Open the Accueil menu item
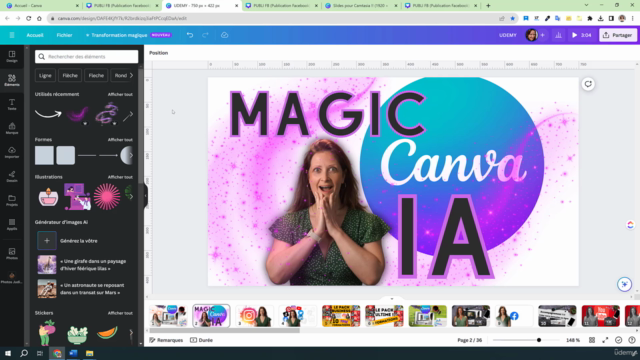 [x=35, y=35]
